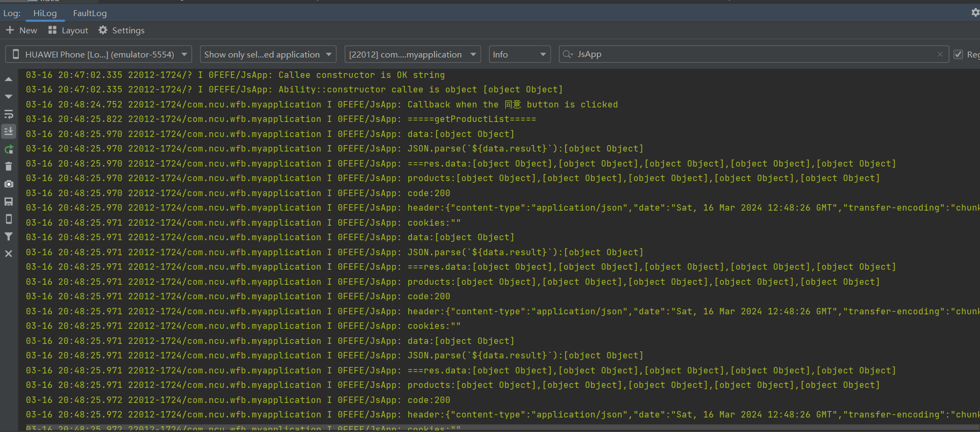This screenshot has height=432, width=980.
Task: Restart the log with green restart icon
Action: point(9,149)
